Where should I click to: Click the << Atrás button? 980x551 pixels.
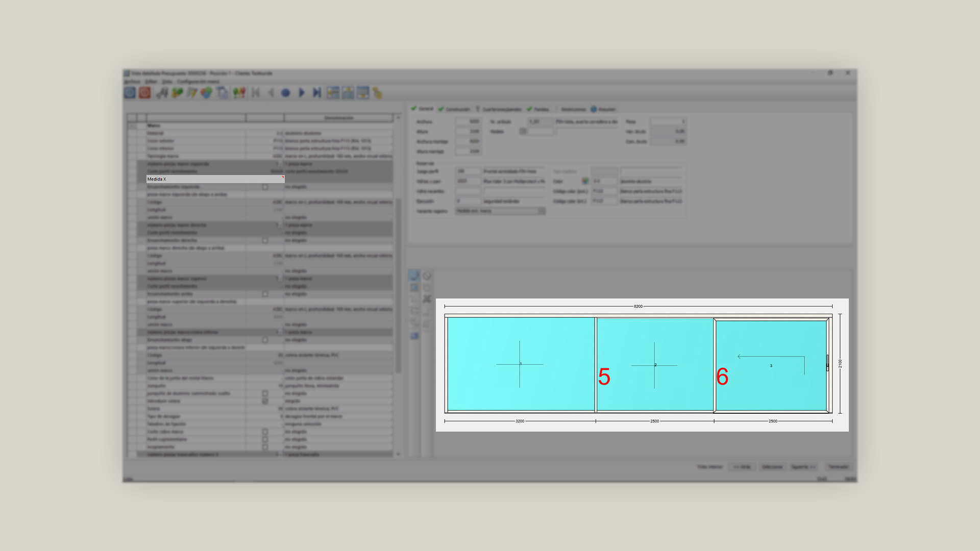(742, 467)
